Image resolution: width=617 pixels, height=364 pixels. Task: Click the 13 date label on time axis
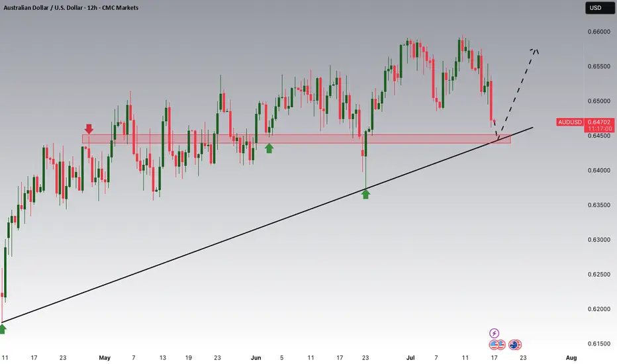pos(162,357)
